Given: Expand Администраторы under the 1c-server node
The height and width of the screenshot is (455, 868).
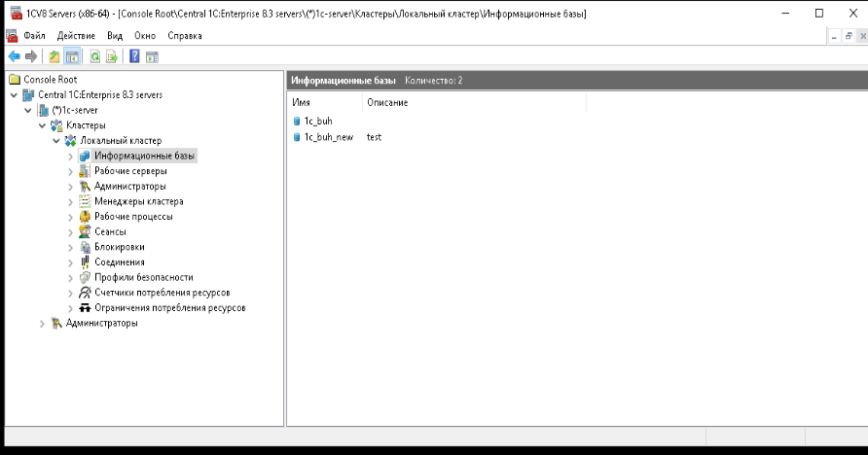Looking at the screenshot, I should click(x=42, y=324).
